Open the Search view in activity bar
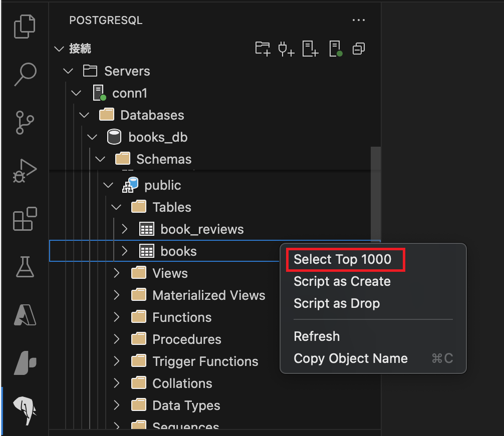The height and width of the screenshot is (436, 504). coord(25,75)
